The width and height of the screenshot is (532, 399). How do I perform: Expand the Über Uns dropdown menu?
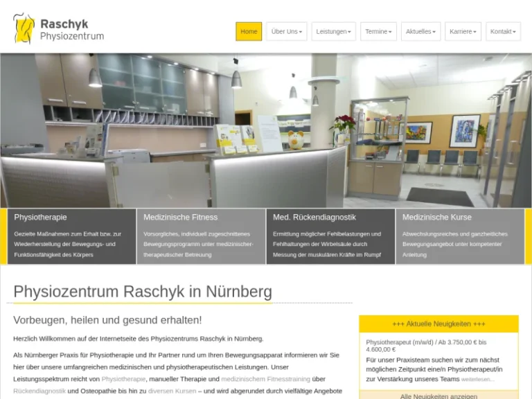(286, 32)
